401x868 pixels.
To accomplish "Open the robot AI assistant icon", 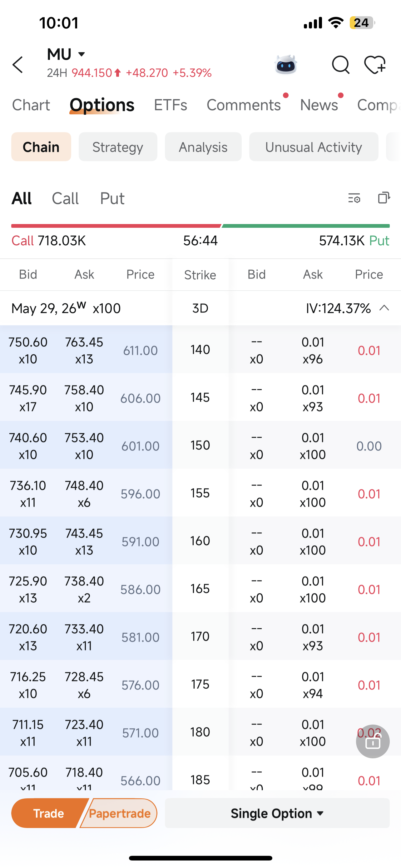I will (x=286, y=64).
